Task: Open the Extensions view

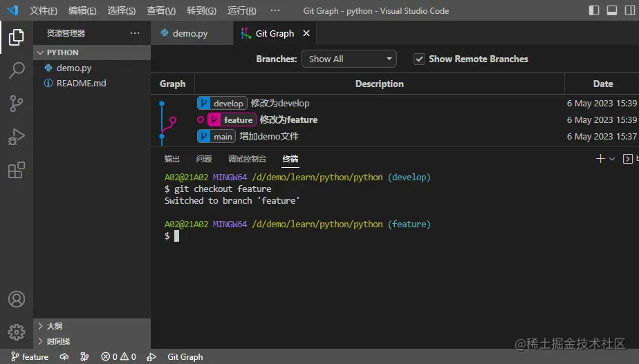Action: click(x=17, y=170)
